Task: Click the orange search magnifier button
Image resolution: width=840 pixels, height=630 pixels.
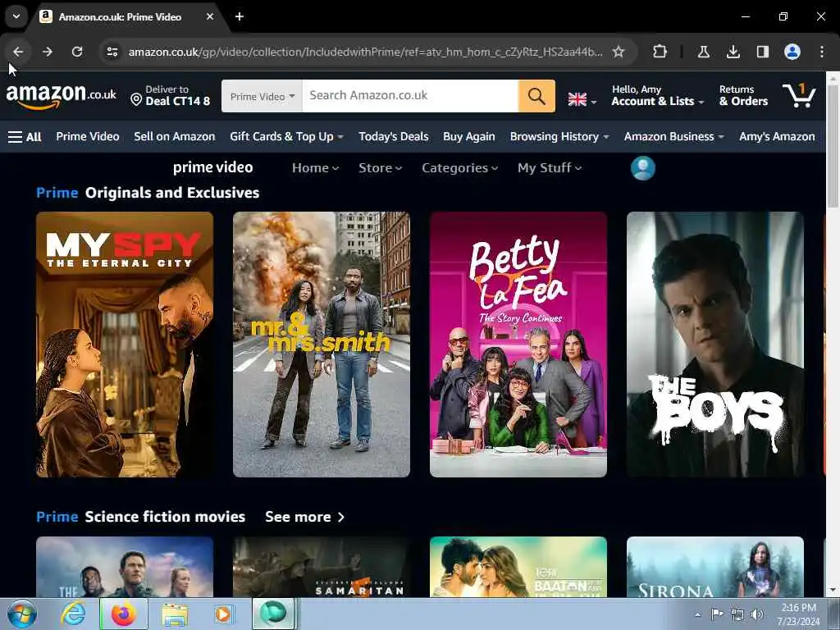Action: pyautogui.click(x=536, y=96)
